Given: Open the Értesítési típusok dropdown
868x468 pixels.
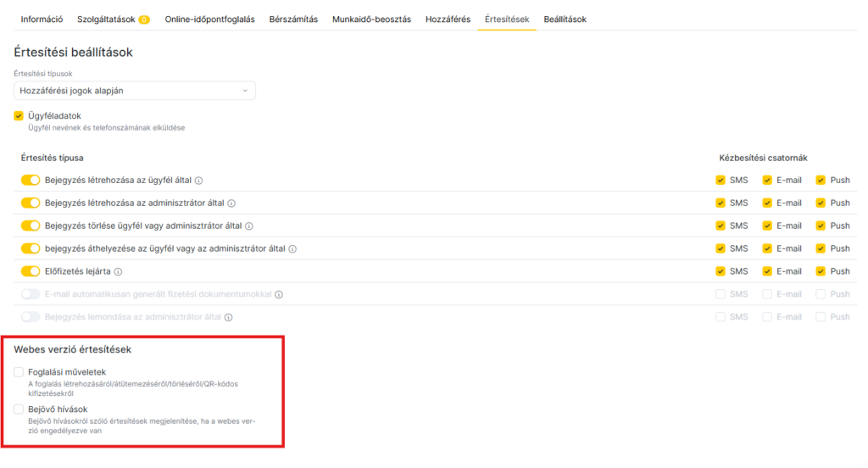Looking at the screenshot, I should click(135, 91).
